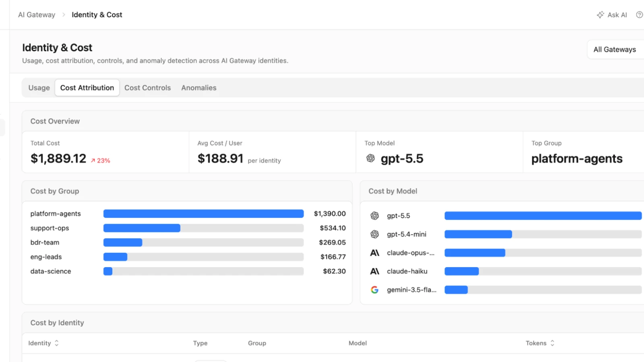Open the Cost Controls tab
The height and width of the screenshot is (362, 644).
[x=147, y=88]
